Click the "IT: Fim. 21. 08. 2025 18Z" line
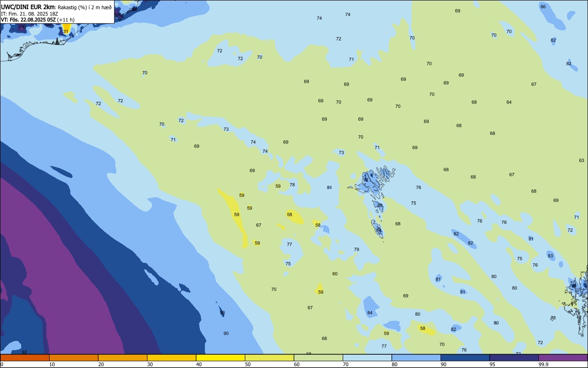Image resolution: width=588 pixels, height=368 pixels. [x=29, y=14]
